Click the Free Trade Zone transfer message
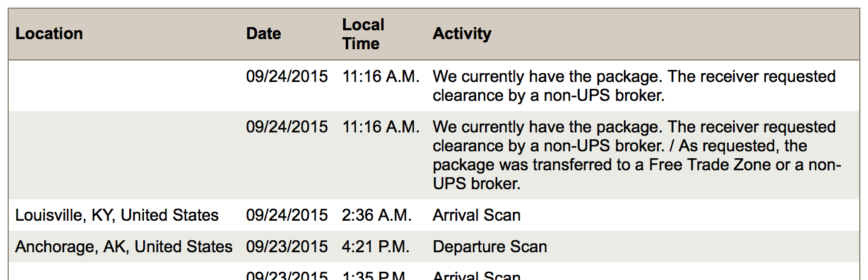Viewport: 868px width, 280px height. (637, 155)
